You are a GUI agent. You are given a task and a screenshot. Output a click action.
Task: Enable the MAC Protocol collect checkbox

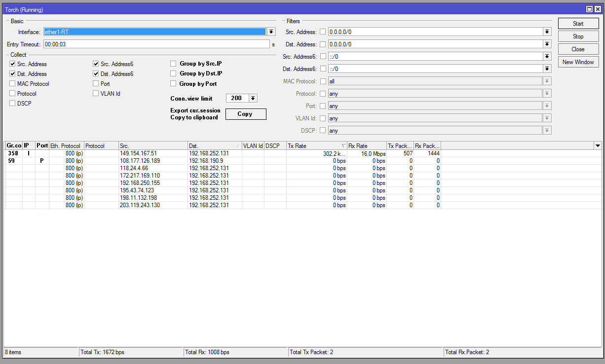click(x=12, y=84)
